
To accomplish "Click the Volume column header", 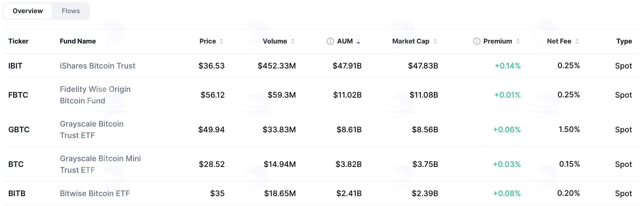I will pyautogui.click(x=275, y=41).
